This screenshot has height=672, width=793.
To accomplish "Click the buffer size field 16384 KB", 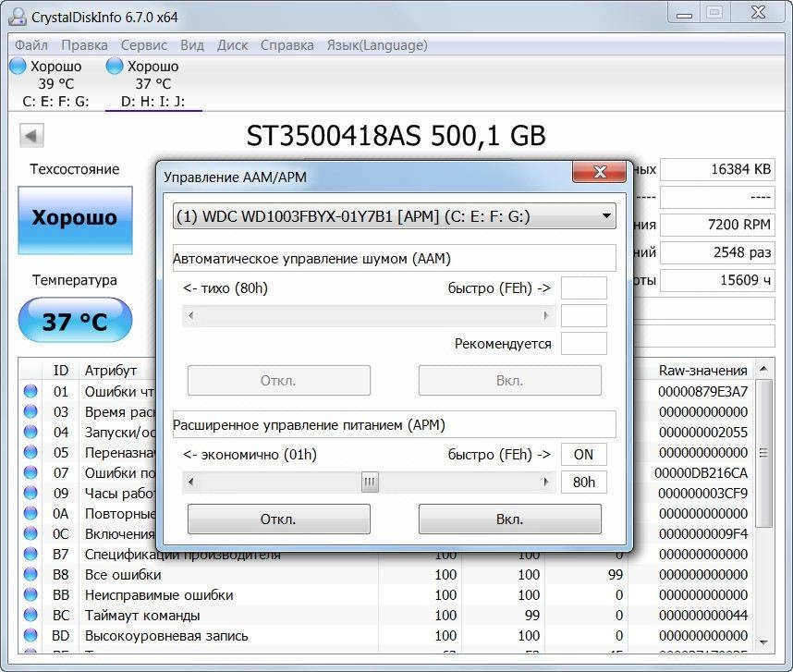I will (x=717, y=169).
